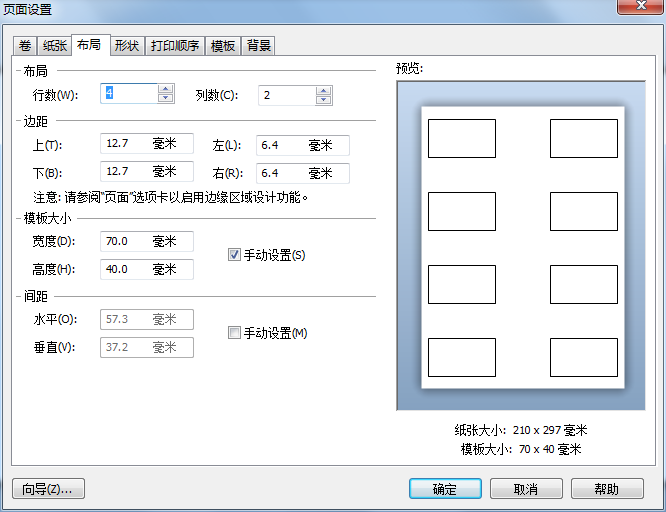This screenshot has width=666, height=512.
Task: Uncheck 手动设置(S) for template size
Action: [235, 255]
